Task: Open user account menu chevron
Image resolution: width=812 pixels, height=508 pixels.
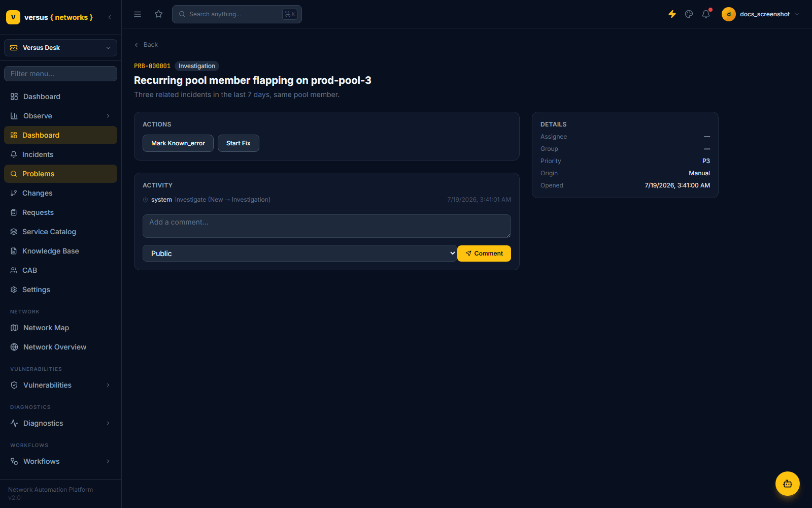Action: (x=797, y=14)
